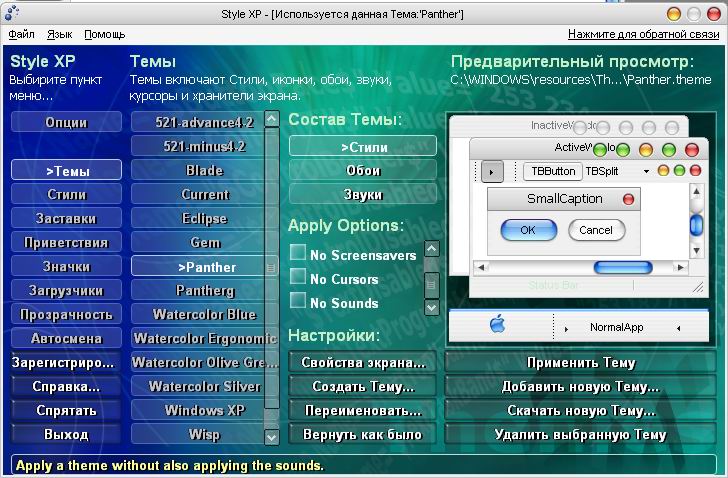This screenshot has height=478, width=728.
Task: Click the theme list bottom scroll arrow
Action: tap(272, 437)
